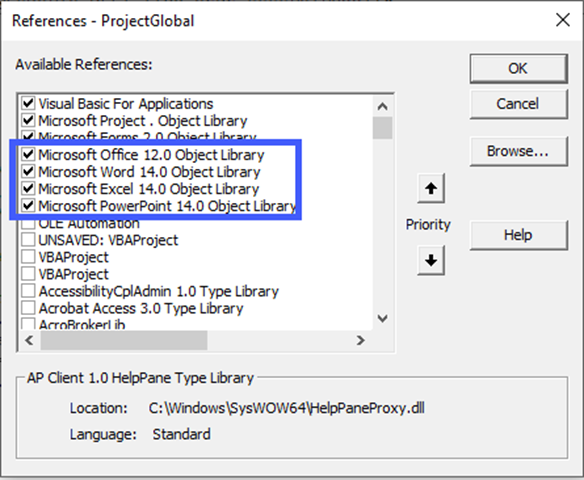Viewport: 584px width, 480px height.
Task: Uncheck Microsoft Office 12.0 Object Library
Action: coord(28,154)
